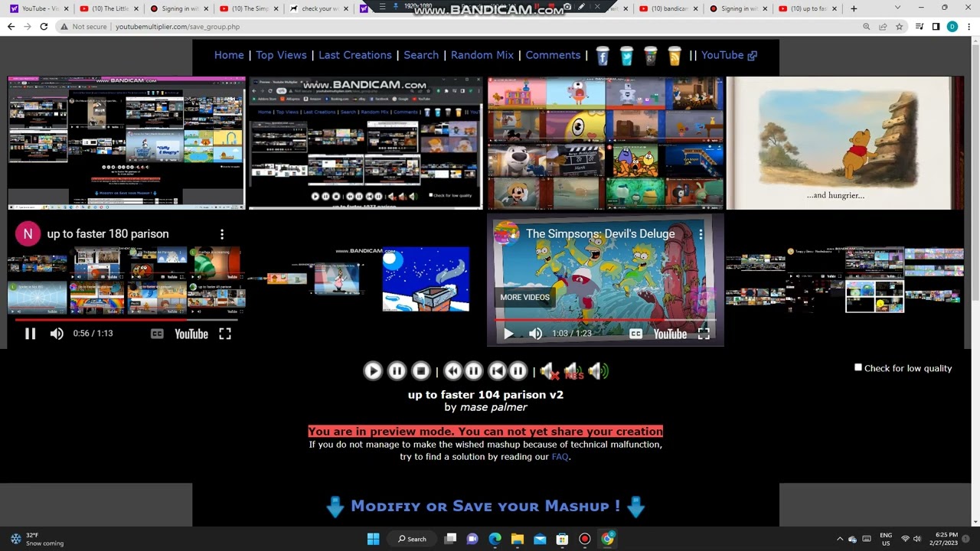Open the FAQ link
This screenshot has width=980, height=551.
pyautogui.click(x=560, y=457)
